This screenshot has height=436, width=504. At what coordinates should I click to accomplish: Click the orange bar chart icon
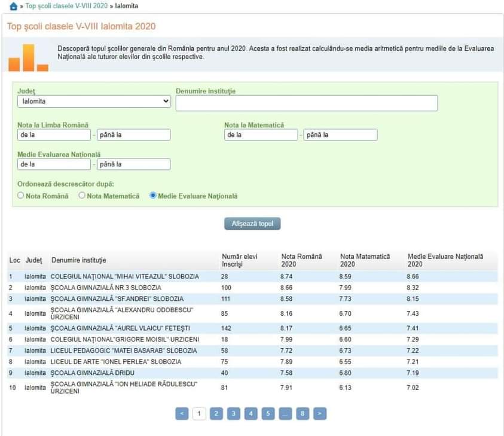pos(28,58)
